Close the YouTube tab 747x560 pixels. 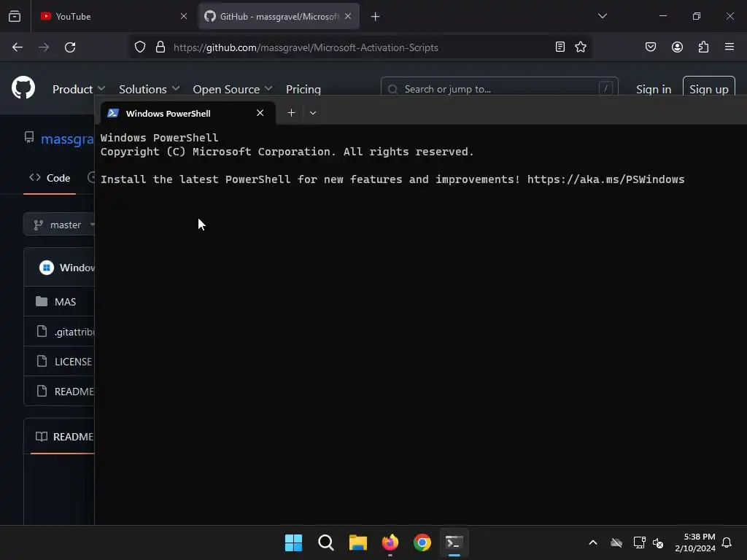[x=184, y=16]
